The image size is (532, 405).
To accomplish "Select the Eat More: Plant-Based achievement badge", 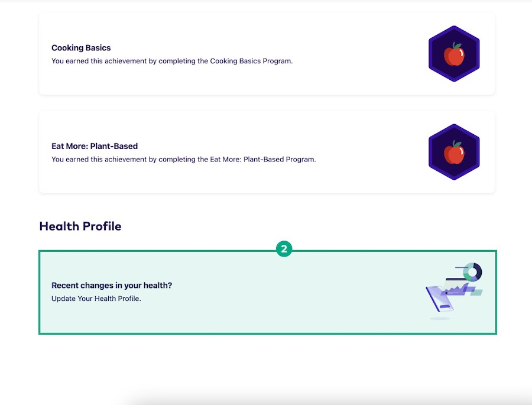I will click(454, 151).
